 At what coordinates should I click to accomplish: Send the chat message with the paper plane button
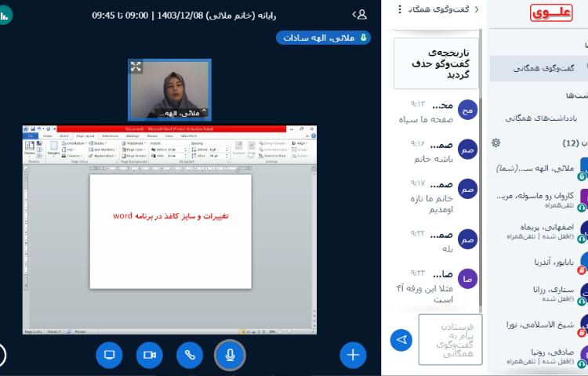pos(401,340)
